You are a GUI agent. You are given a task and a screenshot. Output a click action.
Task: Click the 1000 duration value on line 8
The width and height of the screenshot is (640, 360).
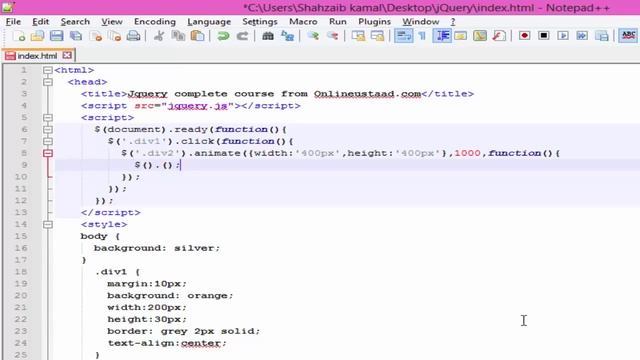[x=467, y=153]
